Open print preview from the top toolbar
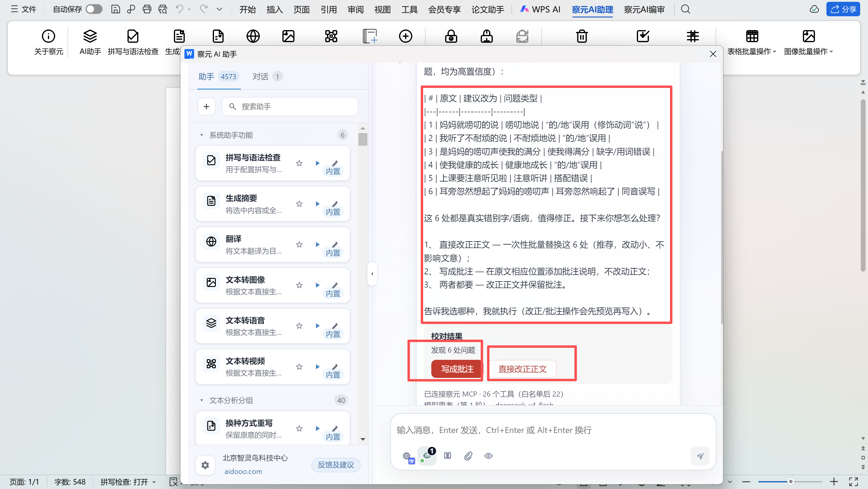The height and width of the screenshot is (489, 868). click(163, 9)
